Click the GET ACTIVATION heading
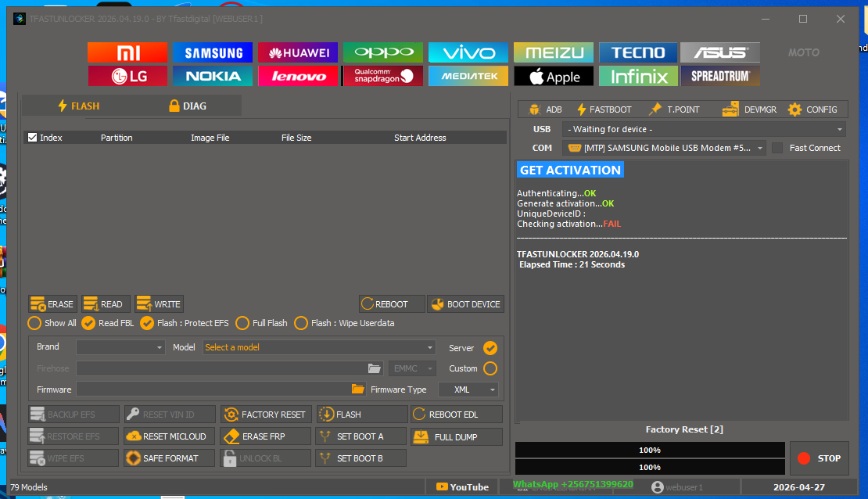868x499 pixels. (570, 170)
